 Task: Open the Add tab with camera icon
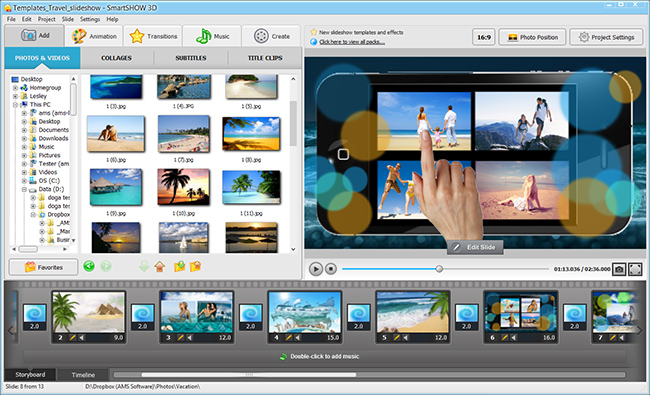coord(35,36)
